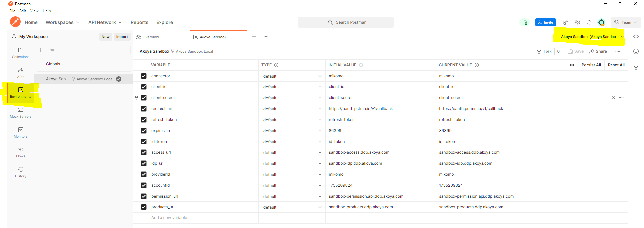Uncheck the client_id variable checkbox
This screenshot has width=644, height=228.
(x=144, y=87)
